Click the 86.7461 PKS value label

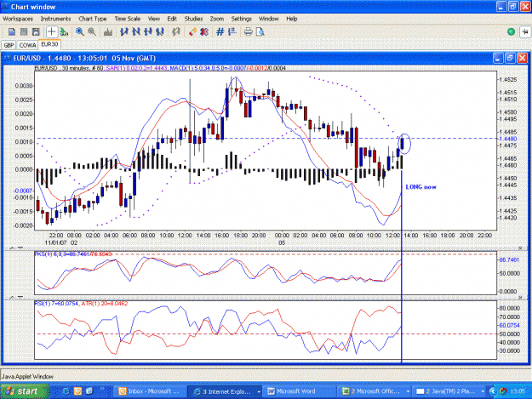(x=508, y=260)
